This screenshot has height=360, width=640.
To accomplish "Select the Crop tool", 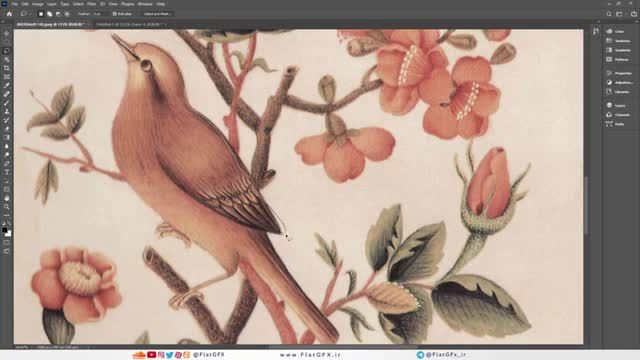I will pos(7,68).
